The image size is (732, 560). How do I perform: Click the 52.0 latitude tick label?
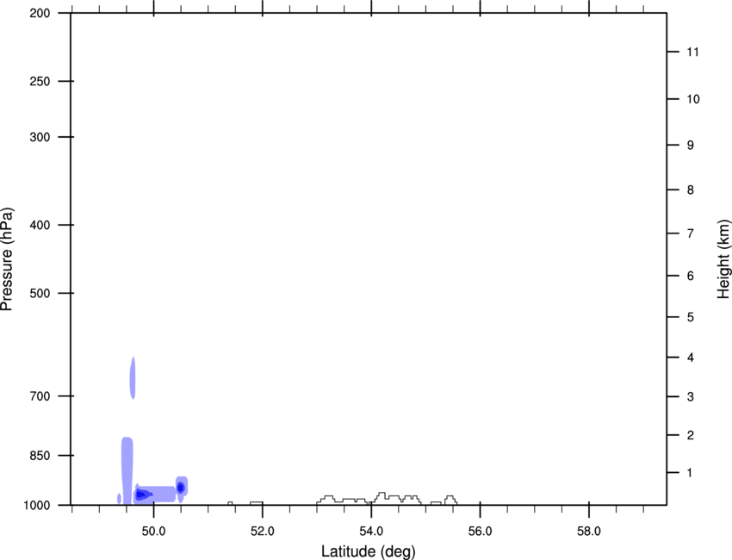(x=263, y=532)
